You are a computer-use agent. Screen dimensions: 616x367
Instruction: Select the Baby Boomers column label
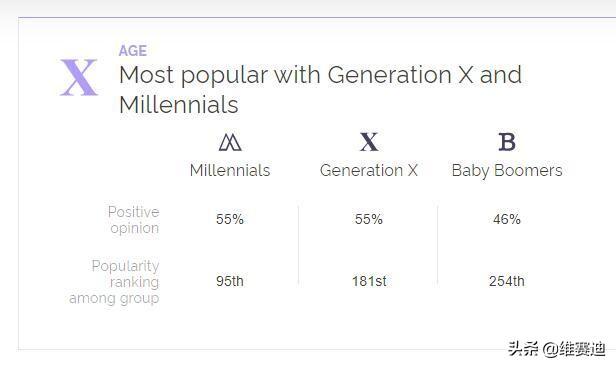pos(507,171)
